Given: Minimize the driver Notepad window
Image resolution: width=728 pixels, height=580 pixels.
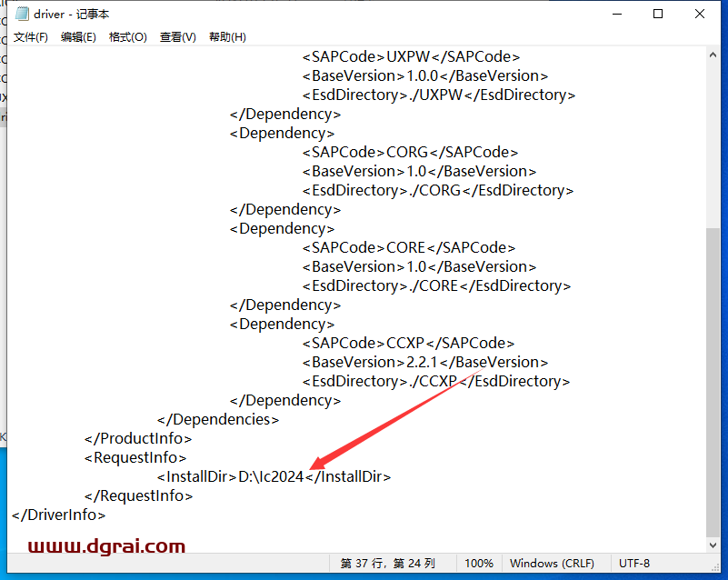Looking at the screenshot, I should pyautogui.click(x=617, y=14).
